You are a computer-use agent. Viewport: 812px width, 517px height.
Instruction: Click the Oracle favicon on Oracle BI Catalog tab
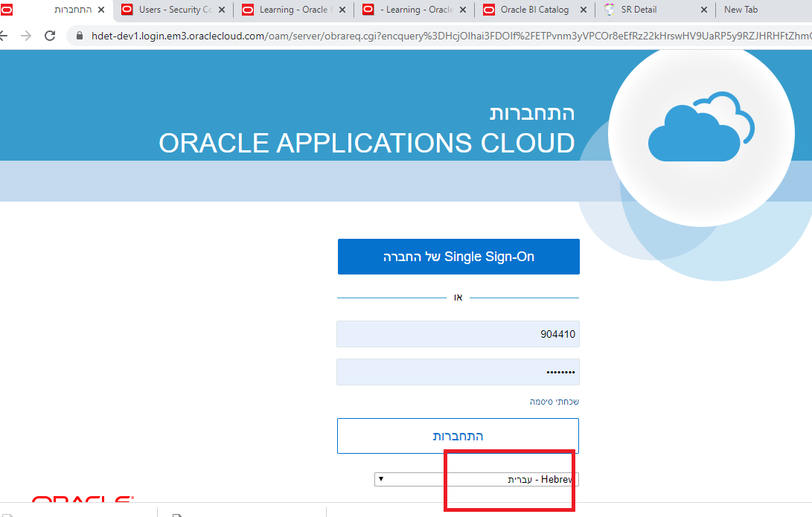click(x=489, y=10)
